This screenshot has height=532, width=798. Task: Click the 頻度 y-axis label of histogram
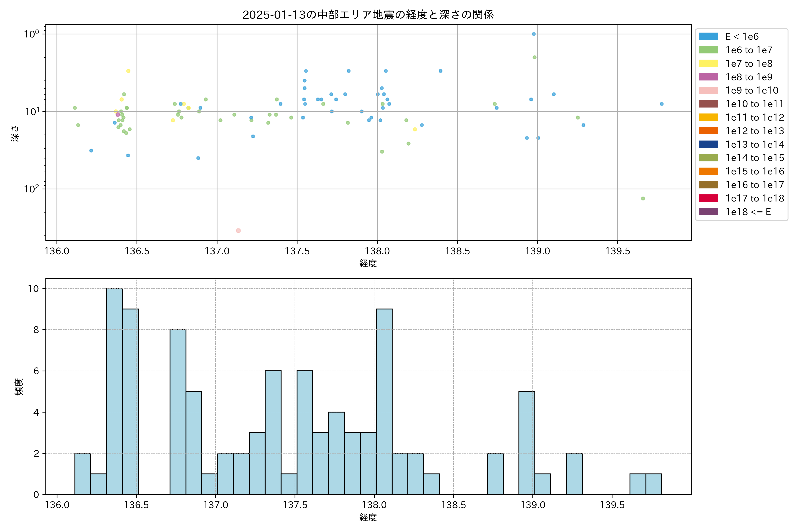[x=19, y=387]
